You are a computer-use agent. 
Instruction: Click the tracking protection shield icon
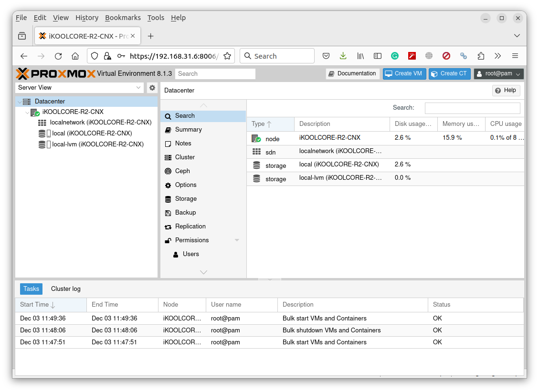[x=95, y=56]
